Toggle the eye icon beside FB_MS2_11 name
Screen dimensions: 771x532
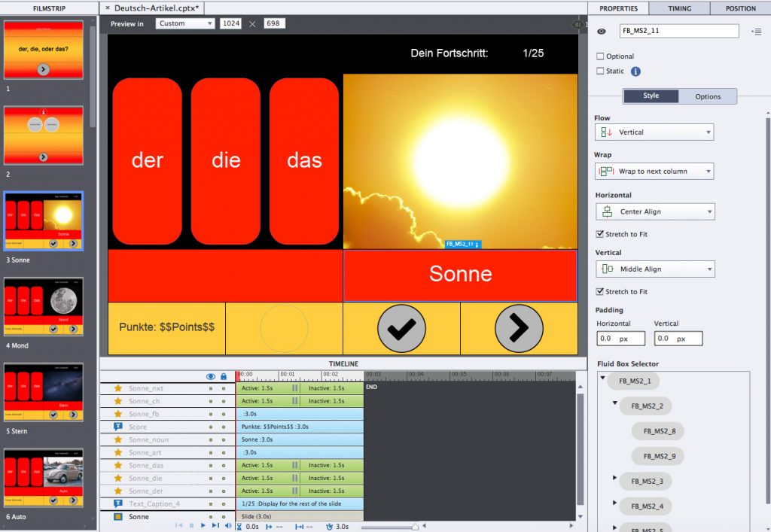[x=602, y=32]
